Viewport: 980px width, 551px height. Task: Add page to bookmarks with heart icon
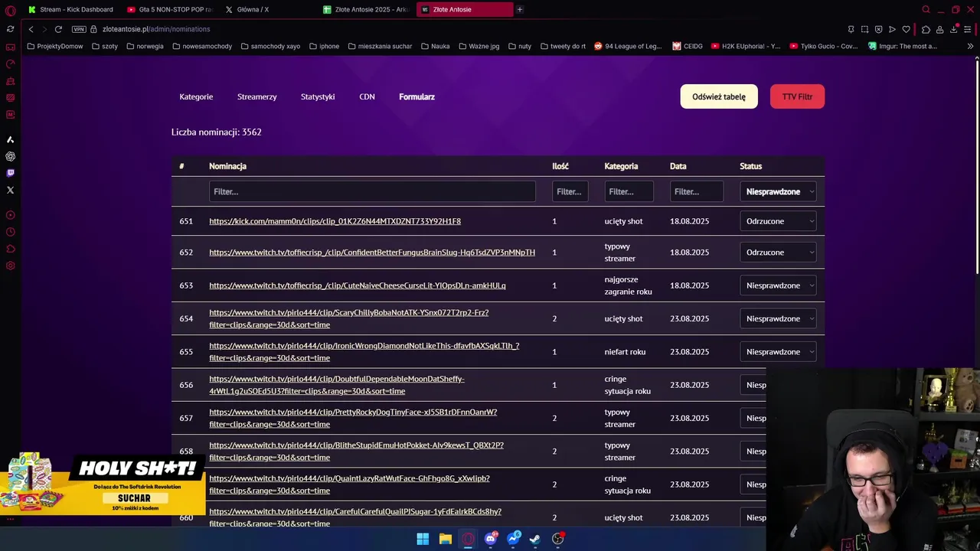coord(906,29)
